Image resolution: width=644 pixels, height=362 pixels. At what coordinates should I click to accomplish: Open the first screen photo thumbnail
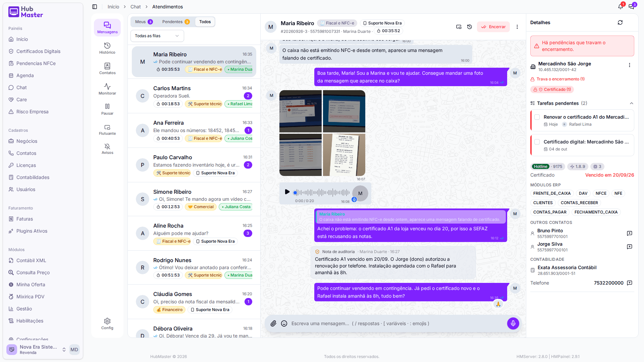[301, 111]
